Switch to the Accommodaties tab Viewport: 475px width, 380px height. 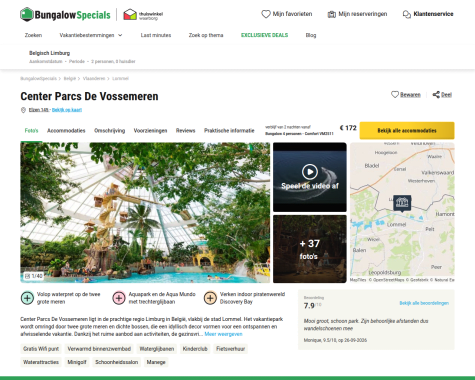pos(66,131)
